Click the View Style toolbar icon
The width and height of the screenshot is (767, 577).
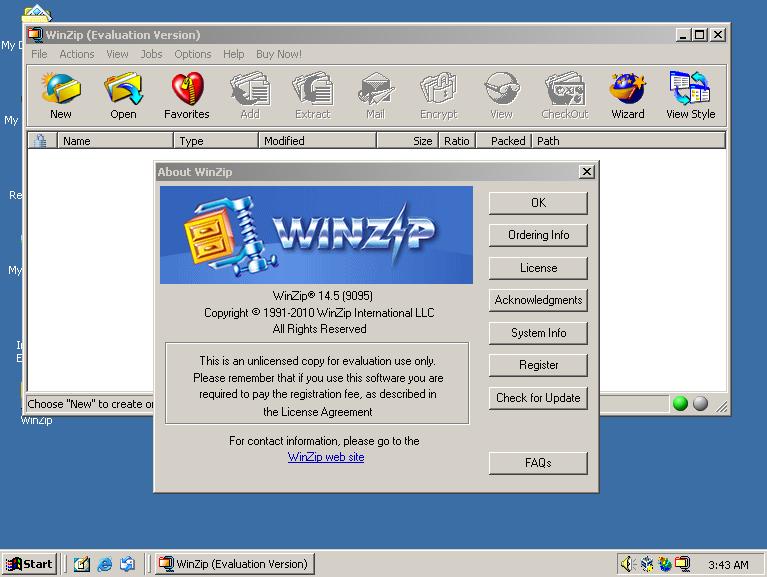point(691,95)
